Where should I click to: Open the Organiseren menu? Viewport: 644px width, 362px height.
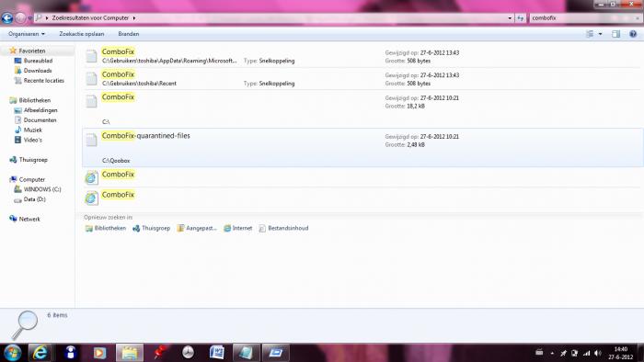coord(27,34)
